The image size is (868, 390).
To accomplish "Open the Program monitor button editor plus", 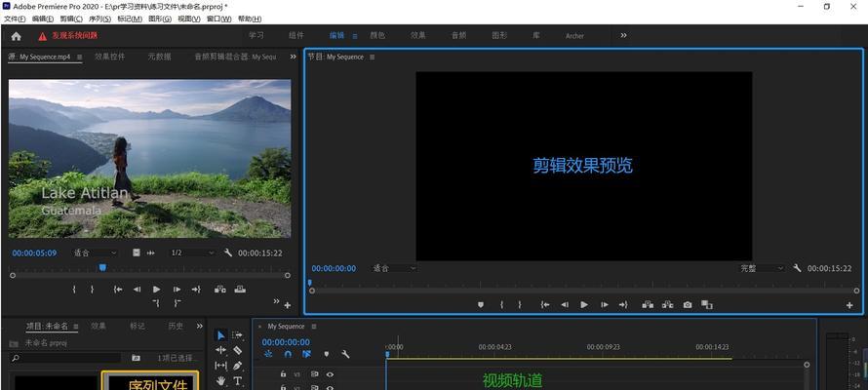I will pos(849,305).
